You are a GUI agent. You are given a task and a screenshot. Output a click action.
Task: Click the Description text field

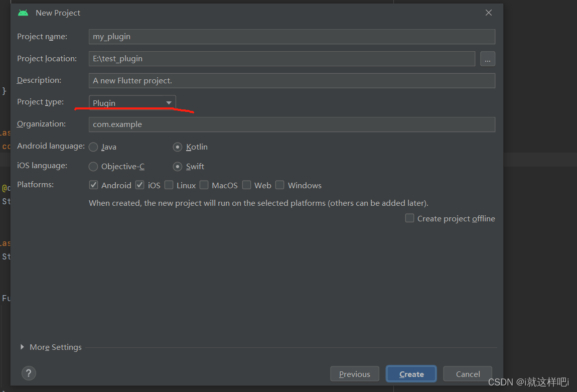tap(292, 81)
